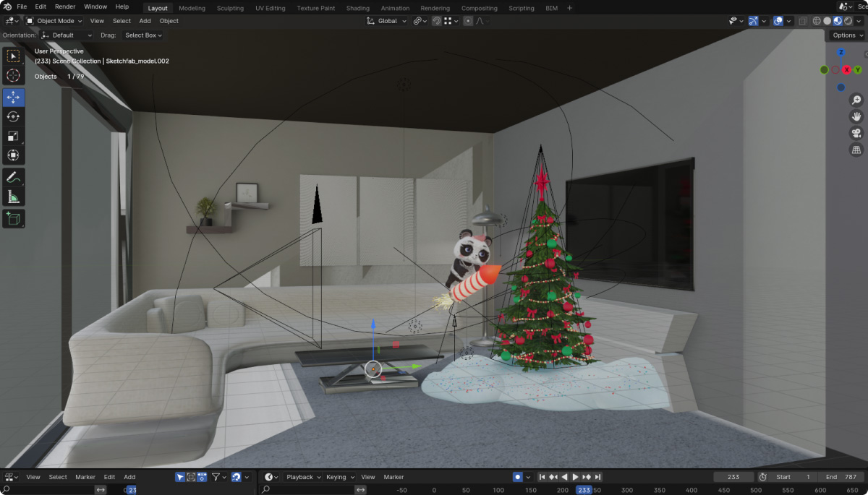Toggle proportional editing

(468, 21)
